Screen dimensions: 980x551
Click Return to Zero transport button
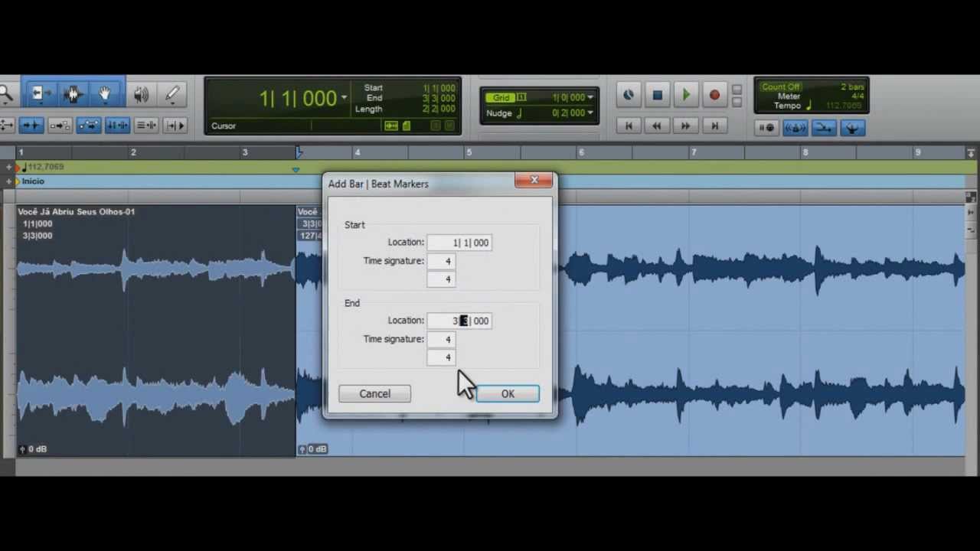click(x=629, y=126)
